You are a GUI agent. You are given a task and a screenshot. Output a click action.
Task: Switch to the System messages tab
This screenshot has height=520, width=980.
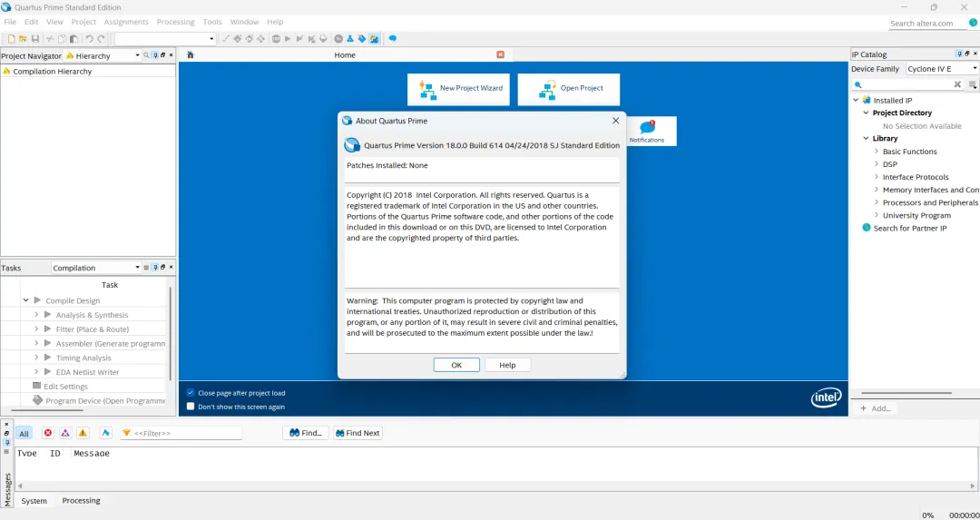coord(34,501)
